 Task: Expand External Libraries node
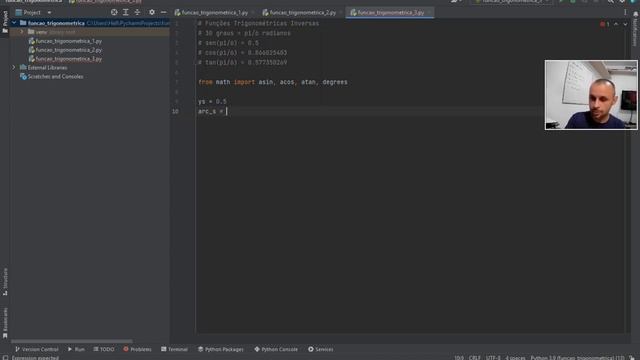pyautogui.click(x=14, y=67)
